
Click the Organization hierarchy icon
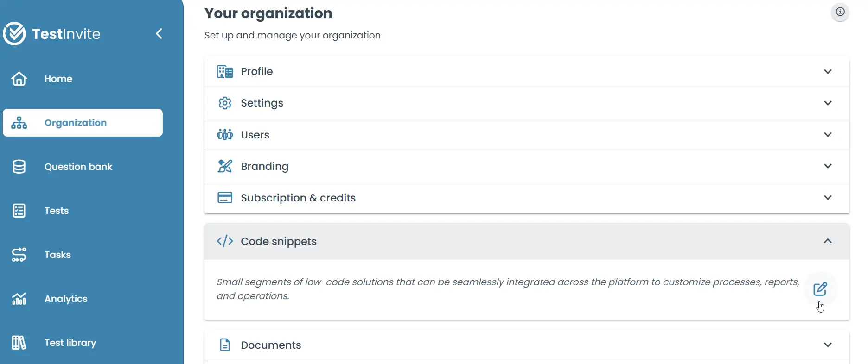pos(19,123)
